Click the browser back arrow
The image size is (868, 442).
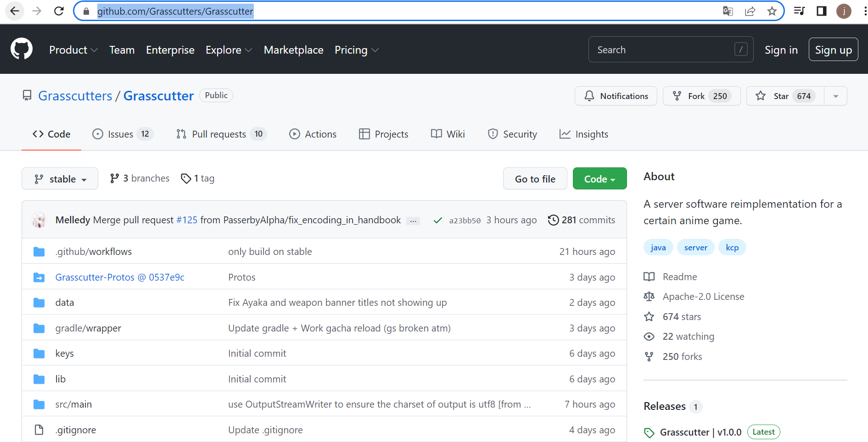15,11
